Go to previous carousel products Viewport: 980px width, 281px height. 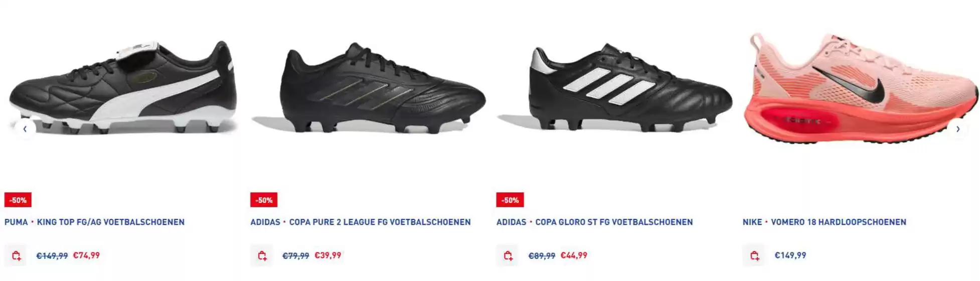25,129
